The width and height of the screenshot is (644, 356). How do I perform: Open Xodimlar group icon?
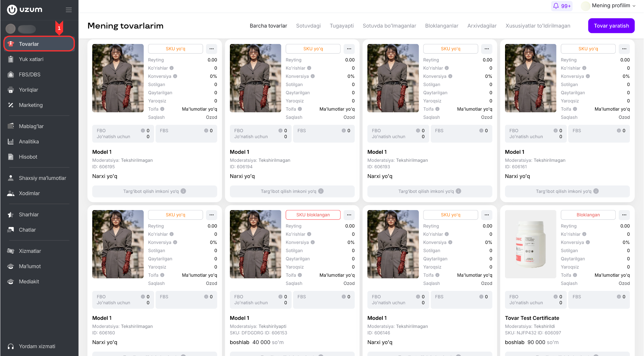[11, 193]
